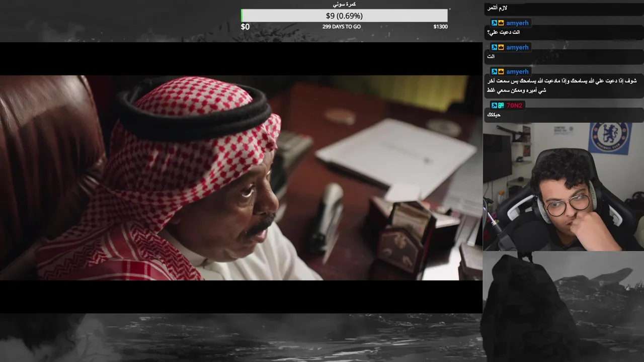Click crown badge above the long 'شوف إذا دعيت' message

501,72
